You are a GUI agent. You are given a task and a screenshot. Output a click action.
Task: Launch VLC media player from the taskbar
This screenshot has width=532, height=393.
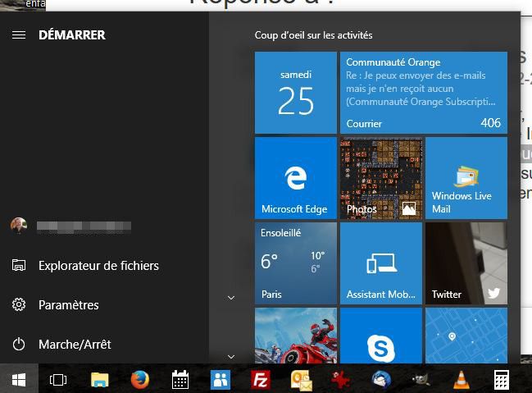tap(462, 379)
